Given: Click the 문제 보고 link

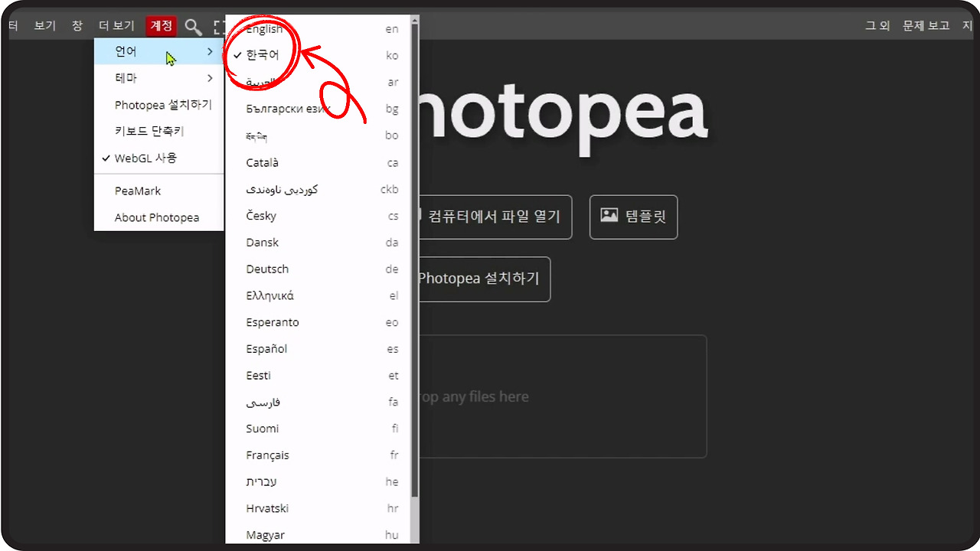Looking at the screenshot, I should pos(926,25).
